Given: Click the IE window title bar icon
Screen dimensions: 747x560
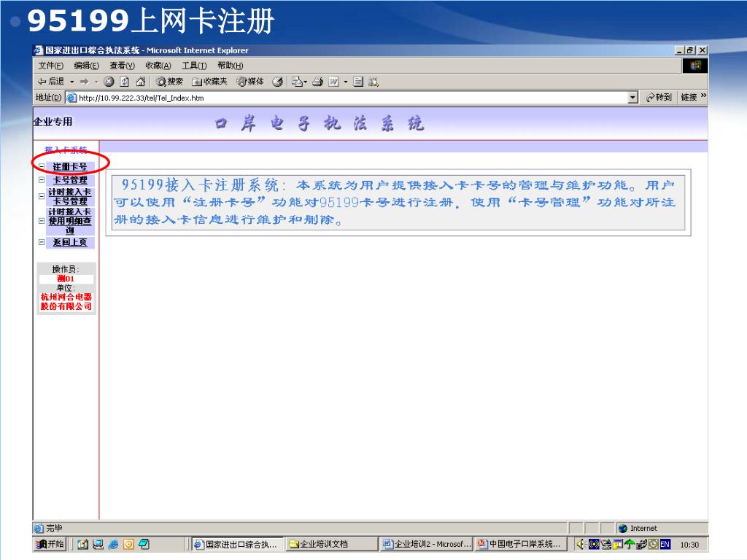Looking at the screenshot, I should click(39, 50).
